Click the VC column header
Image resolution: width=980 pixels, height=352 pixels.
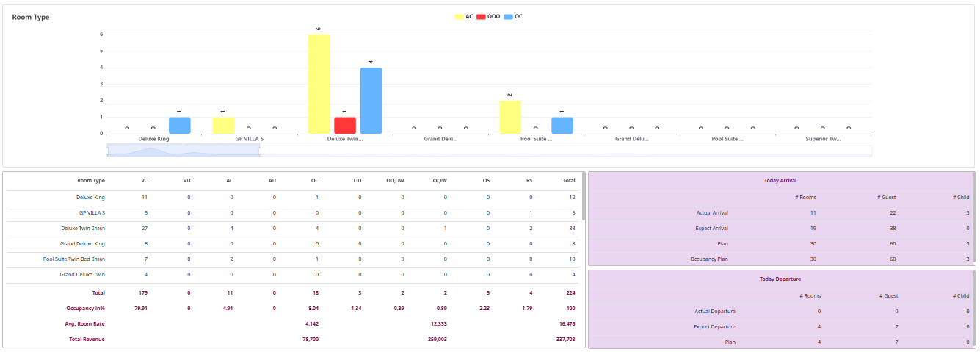pos(144,180)
